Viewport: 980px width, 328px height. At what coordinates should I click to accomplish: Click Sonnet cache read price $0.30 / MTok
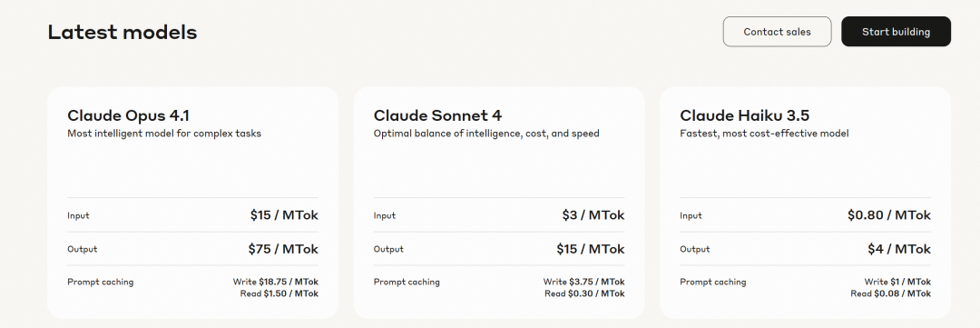(584, 293)
